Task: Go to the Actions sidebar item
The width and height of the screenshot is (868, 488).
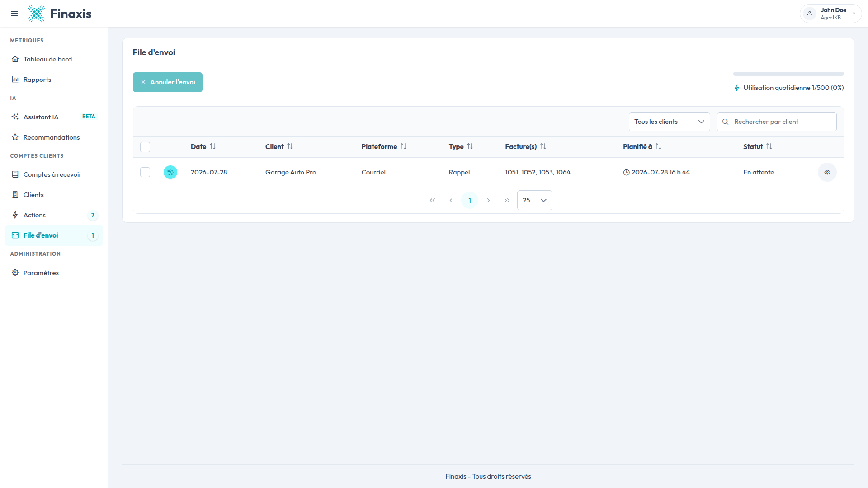Action: [x=54, y=215]
